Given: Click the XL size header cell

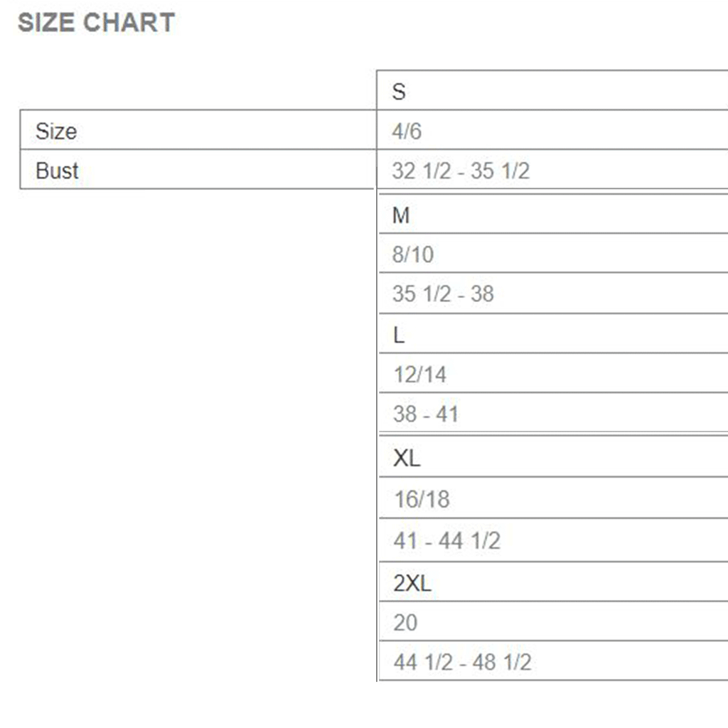Looking at the screenshot, I should click(x=407, y=459).
